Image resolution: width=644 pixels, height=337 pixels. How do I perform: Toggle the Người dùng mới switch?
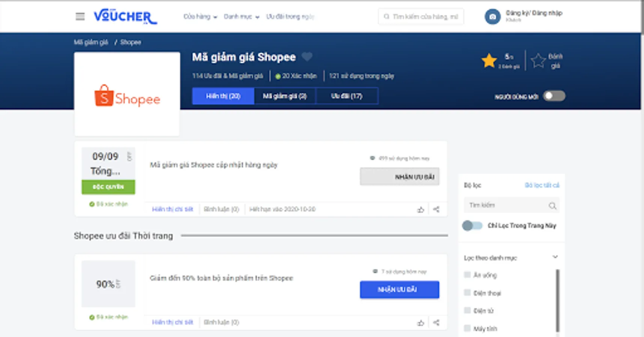click(x=554, y=96)
